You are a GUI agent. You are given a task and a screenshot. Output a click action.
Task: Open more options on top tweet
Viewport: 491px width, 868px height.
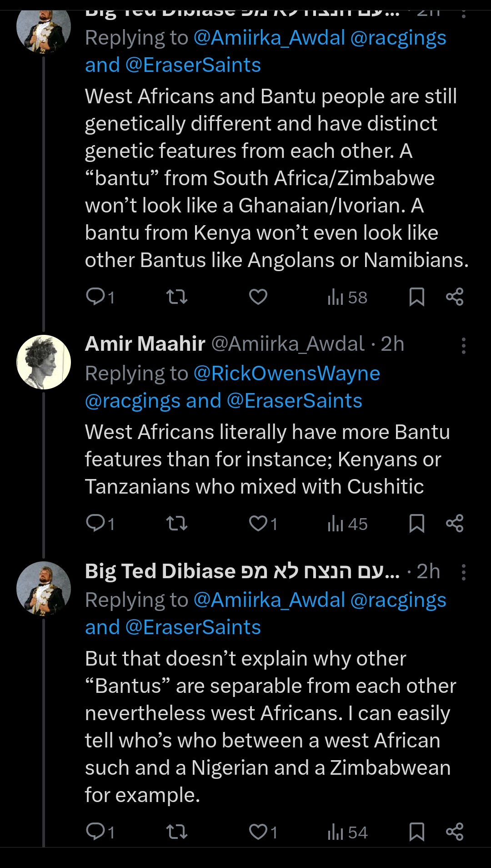tap(463, 13)
